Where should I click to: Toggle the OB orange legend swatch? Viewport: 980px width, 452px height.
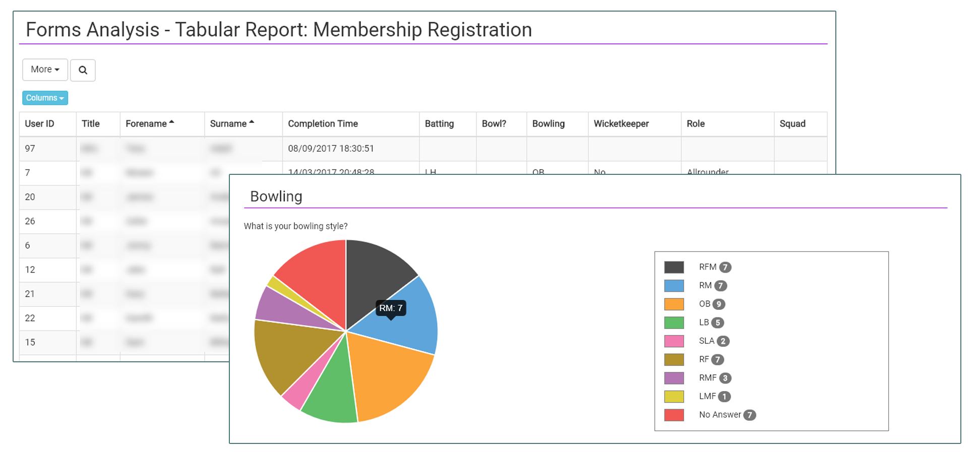674,304
